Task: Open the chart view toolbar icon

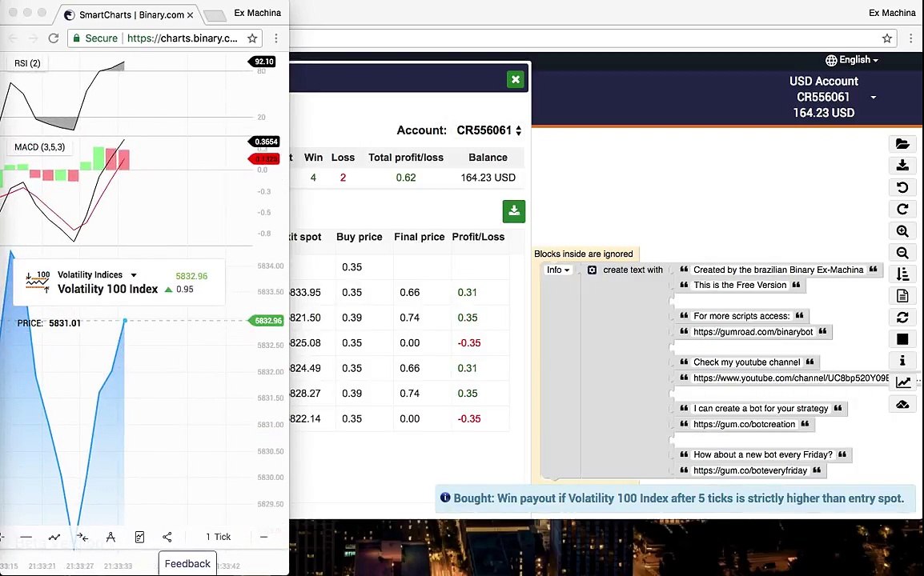Action: pos(902,382)
